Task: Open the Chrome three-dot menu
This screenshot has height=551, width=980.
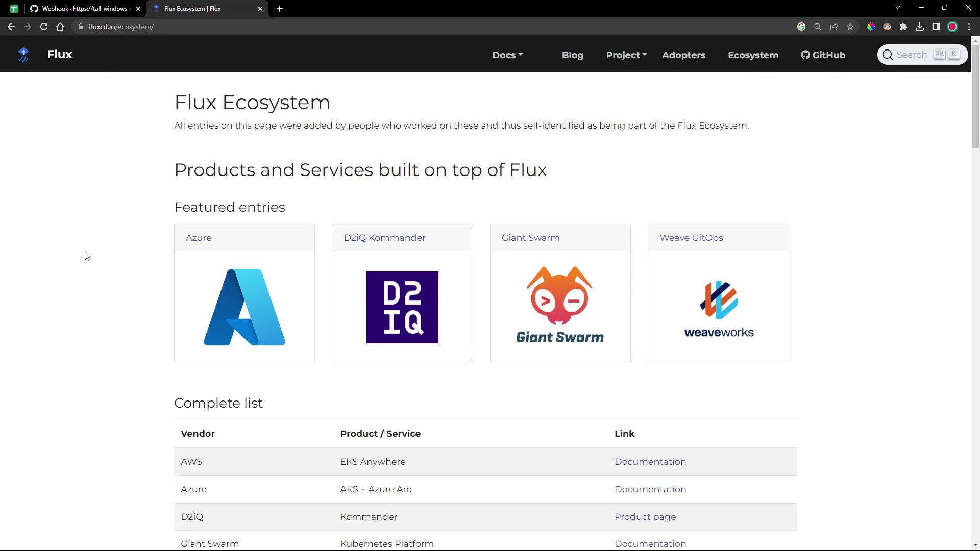Action: (x=969, y=27)
